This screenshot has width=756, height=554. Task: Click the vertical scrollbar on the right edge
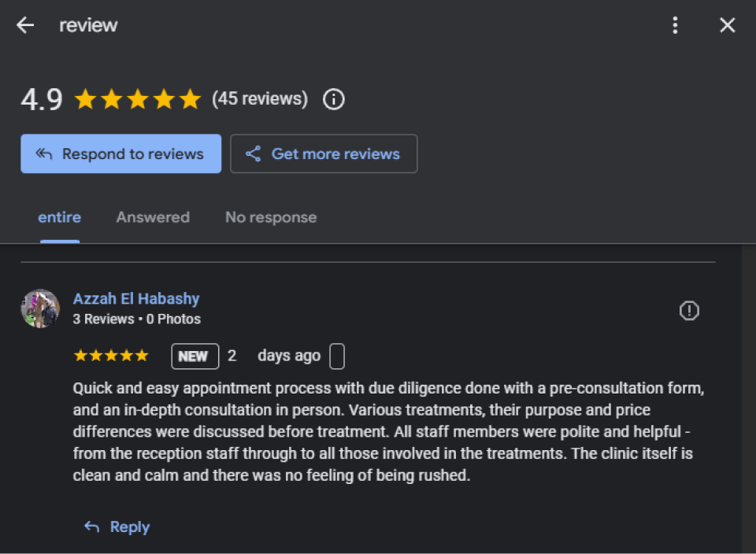(749, 399)
